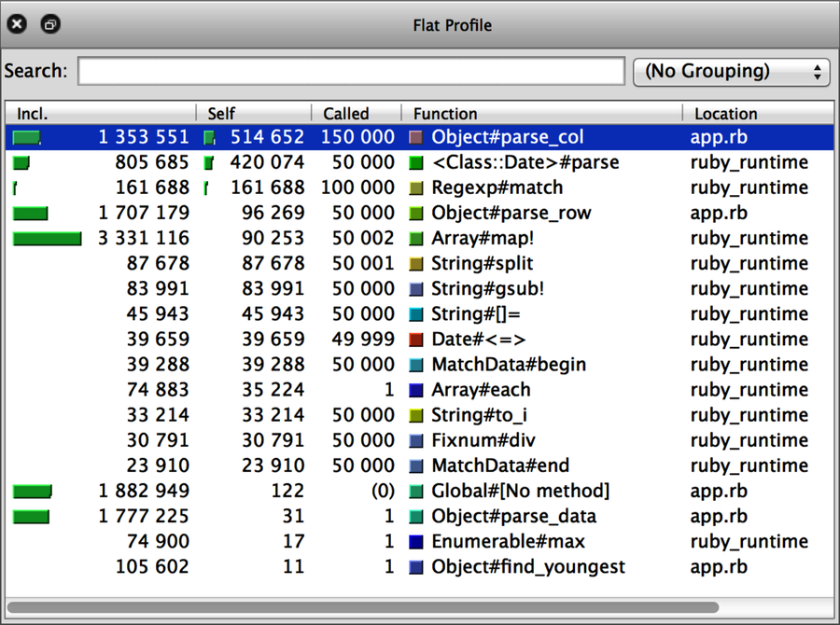Select the Array#each function name
The height and width of the screenshot is (625, 840).
[481, 389]
